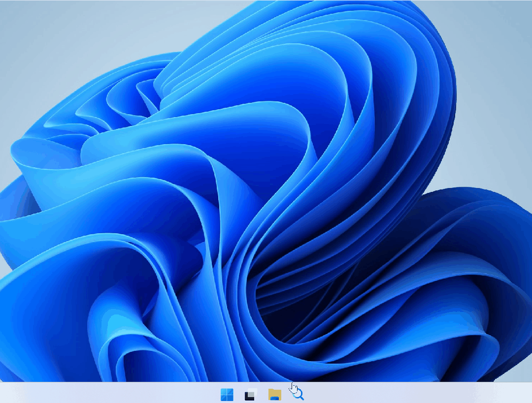Click the blue Windows logo button
The height and width of the screenshot is (403, 532).
tap(227, 394)
